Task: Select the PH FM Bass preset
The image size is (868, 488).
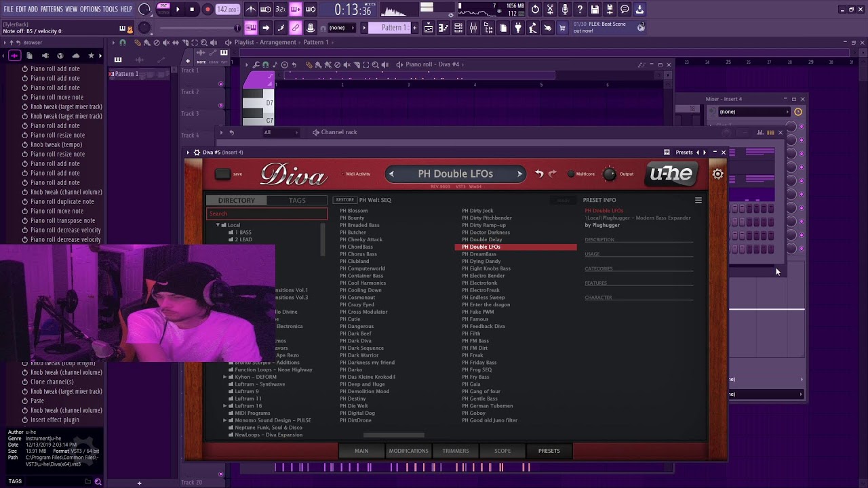Action: pyautogui.click(x=475, y=341)
